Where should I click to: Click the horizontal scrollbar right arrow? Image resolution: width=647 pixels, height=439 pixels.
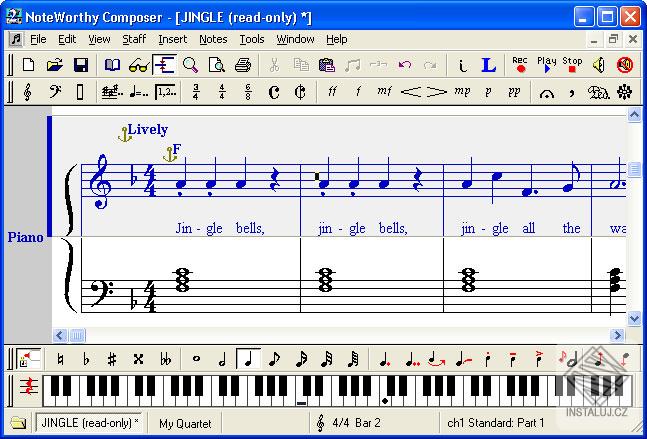617,335
